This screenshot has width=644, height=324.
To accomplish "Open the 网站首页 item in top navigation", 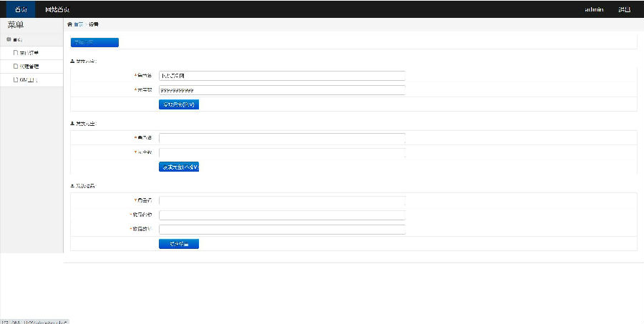I will [57, 9].
